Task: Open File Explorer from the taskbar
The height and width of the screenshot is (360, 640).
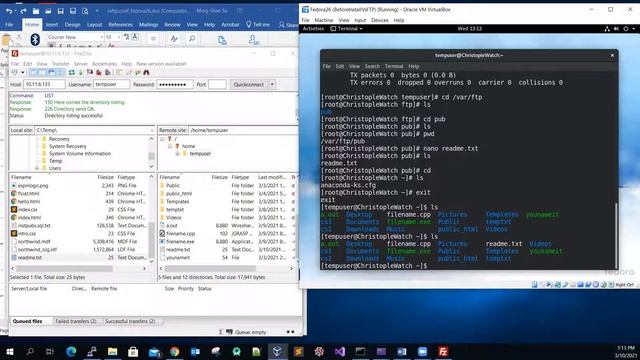Action: [113, 351]
